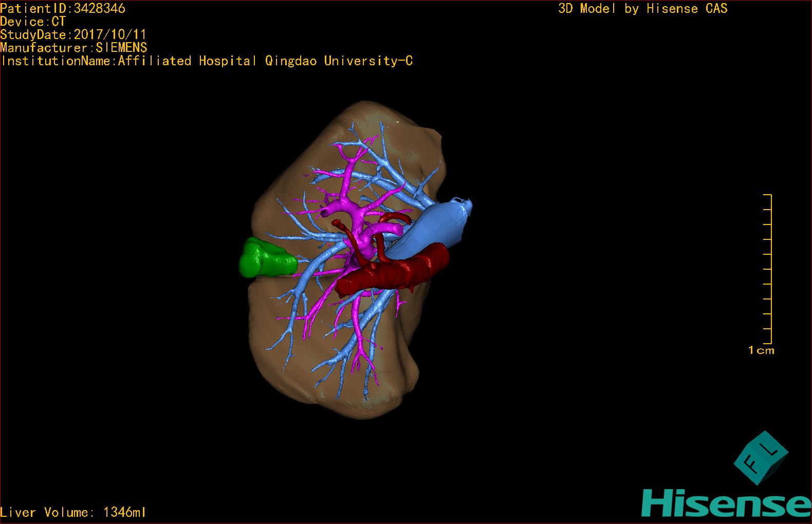Click the "Device:CT" label
812x524 pixels.
tap(33, 22)
